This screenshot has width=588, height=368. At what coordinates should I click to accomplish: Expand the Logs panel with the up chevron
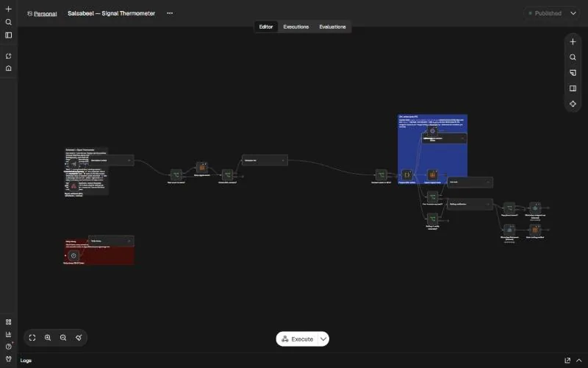pyautogui.click(x=579, y=361)
